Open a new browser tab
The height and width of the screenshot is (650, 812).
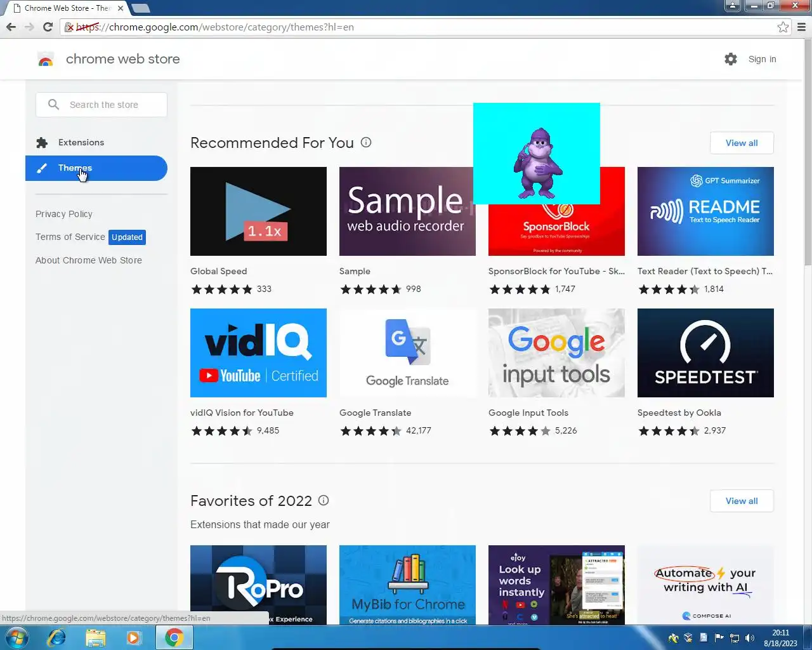141,8
